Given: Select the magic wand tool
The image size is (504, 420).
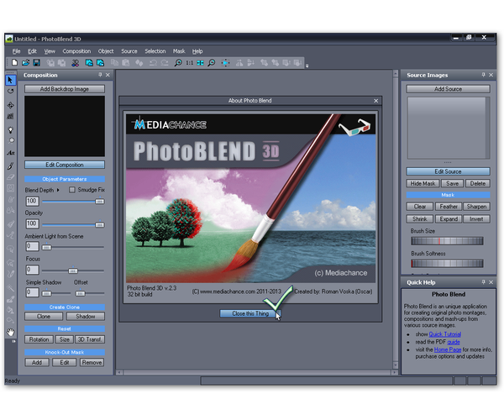Looking at the screenshot, I should (10, 288).
